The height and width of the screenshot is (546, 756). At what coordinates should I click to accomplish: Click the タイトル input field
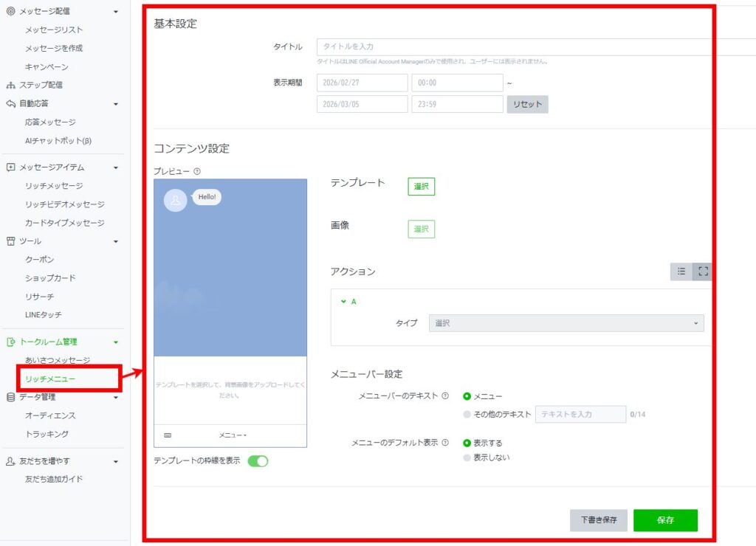pyautogui.click(x=535, y=46)
